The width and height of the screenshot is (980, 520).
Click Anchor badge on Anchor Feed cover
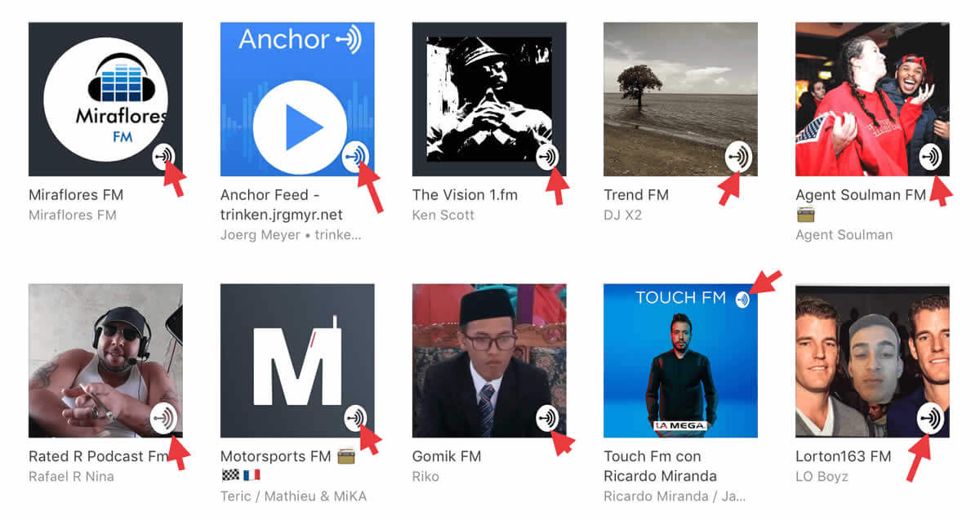point(356,156)
